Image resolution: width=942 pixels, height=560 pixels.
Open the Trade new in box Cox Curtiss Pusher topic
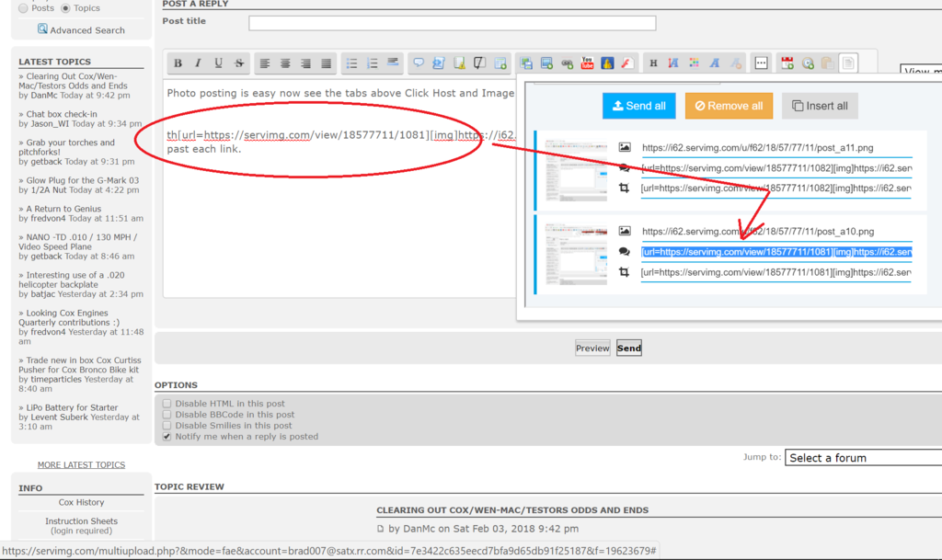tap(80, 365)
